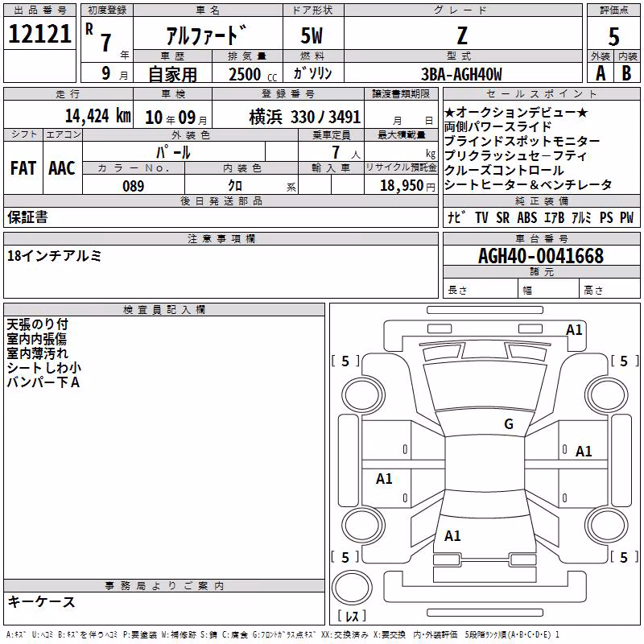
Task: Select the exterior color パール
Action: pos(173,152)
